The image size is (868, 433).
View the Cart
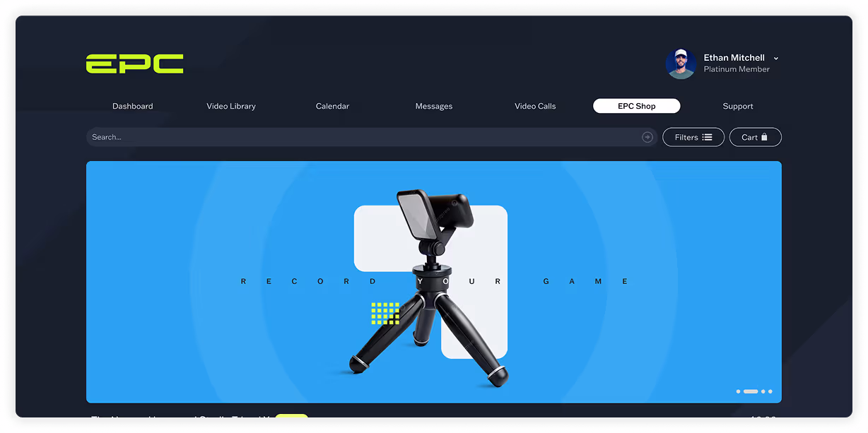click(x=755, y=136)
